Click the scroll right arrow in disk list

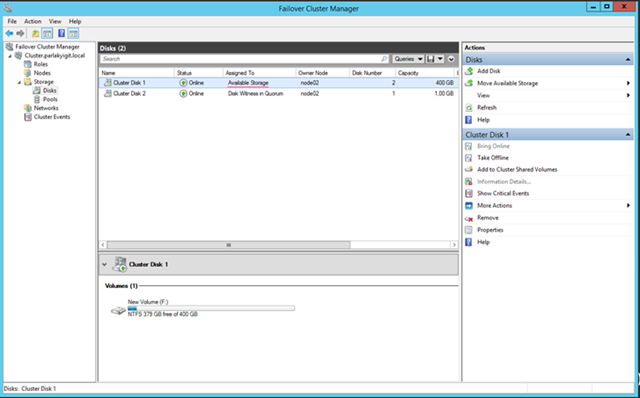pos(454,245)
